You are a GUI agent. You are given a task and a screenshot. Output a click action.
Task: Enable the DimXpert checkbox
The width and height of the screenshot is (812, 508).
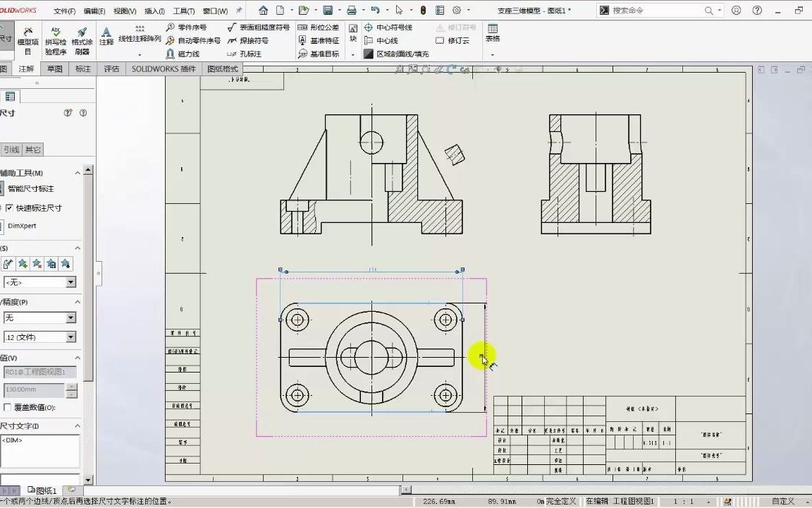(18, 225)
